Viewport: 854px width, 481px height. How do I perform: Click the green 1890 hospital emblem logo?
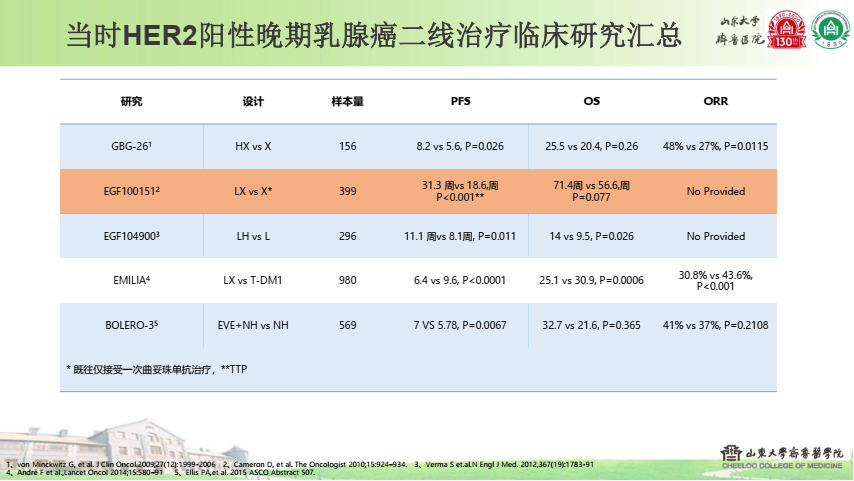pos(830,29)
